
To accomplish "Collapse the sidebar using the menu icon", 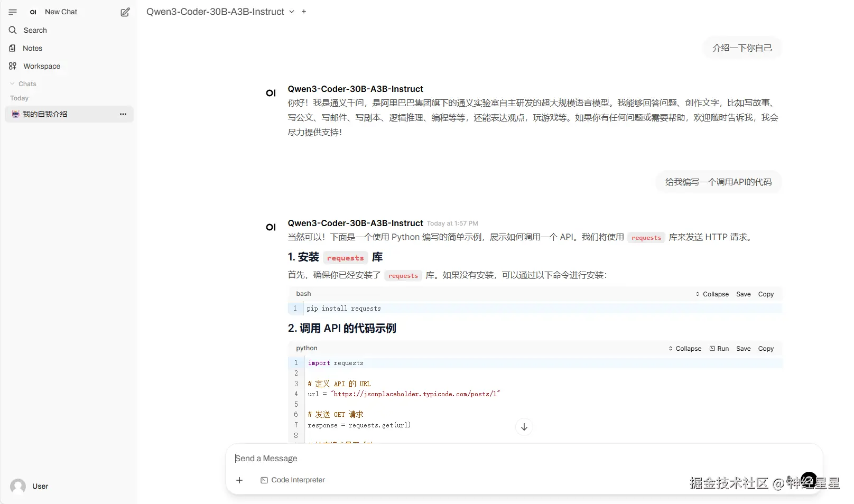I will click(13, 12).
